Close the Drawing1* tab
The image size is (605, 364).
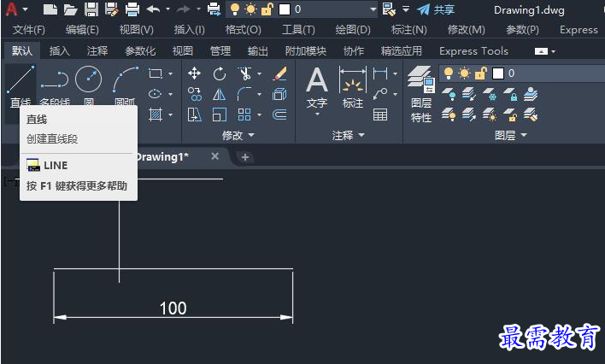pos(215,156)
